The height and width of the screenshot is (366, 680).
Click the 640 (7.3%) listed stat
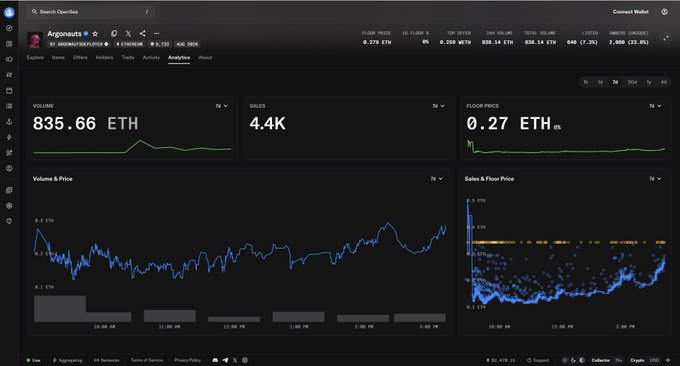pyautogui.click(x=582, y=42)
